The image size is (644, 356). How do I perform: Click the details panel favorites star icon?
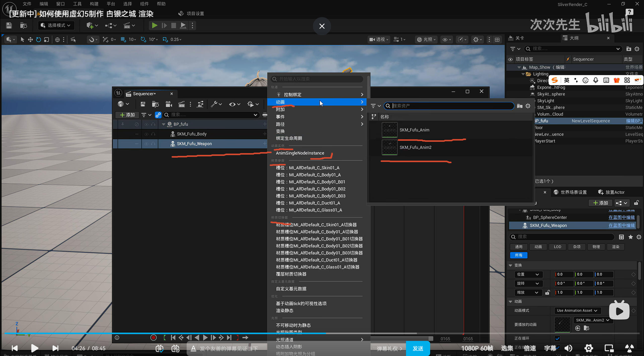click(x=631, y=237)
